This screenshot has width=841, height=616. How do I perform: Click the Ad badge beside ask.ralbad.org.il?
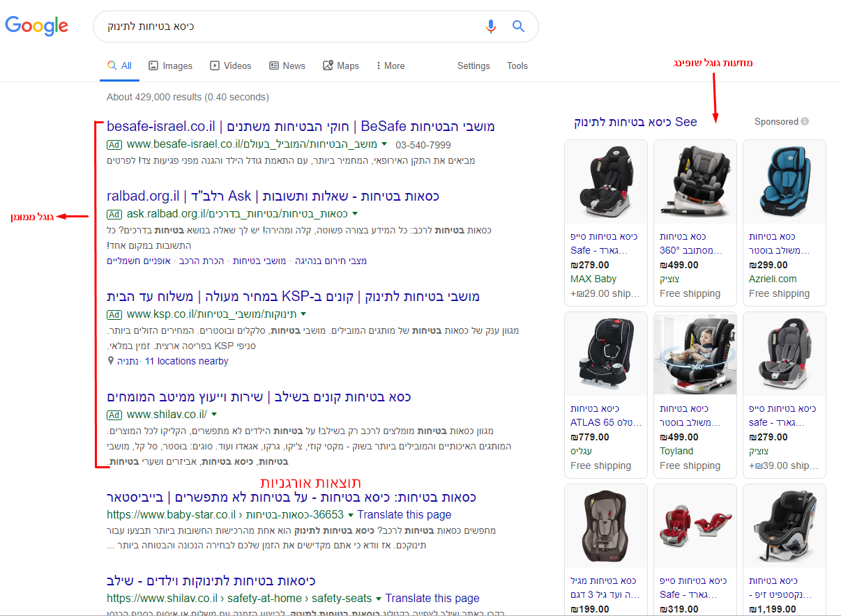pos(114,213)
